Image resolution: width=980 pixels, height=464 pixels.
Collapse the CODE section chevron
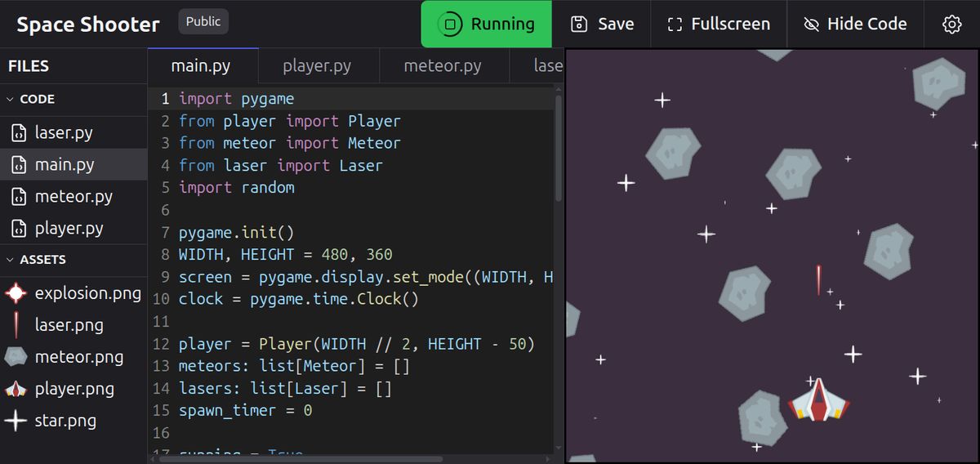pos(11,99)
